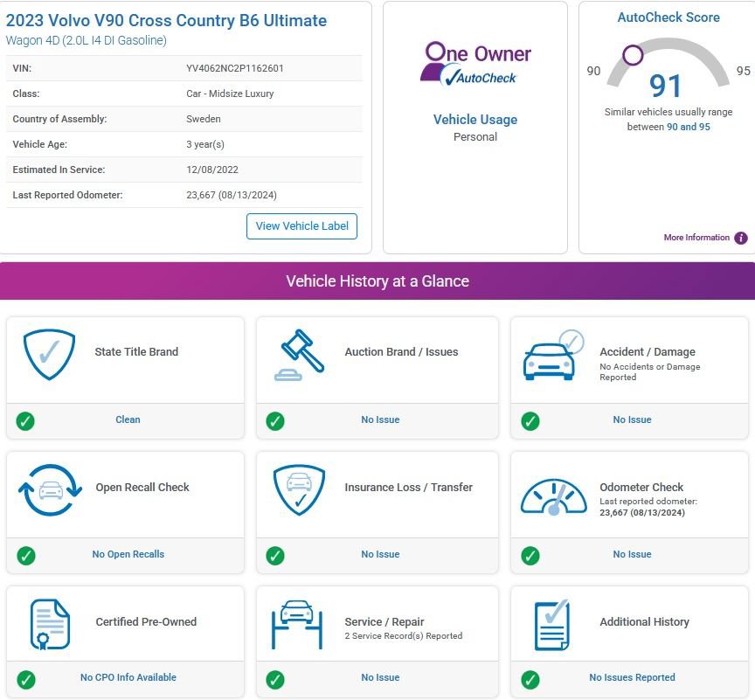Image resolution: width=755 pixels, height=700 pixels.
Task: Click the Auction Brand gavel icon
Action: 300,356
